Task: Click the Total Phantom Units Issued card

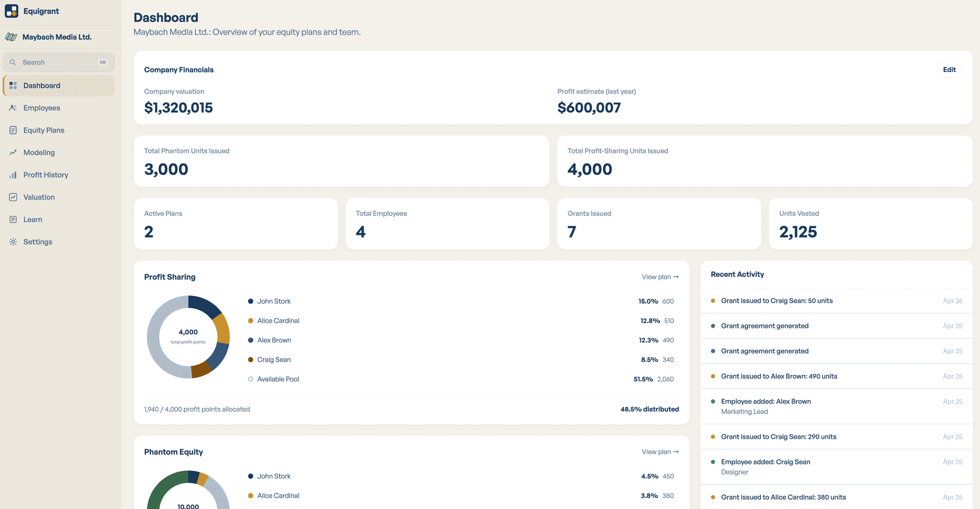Action: 342,161
